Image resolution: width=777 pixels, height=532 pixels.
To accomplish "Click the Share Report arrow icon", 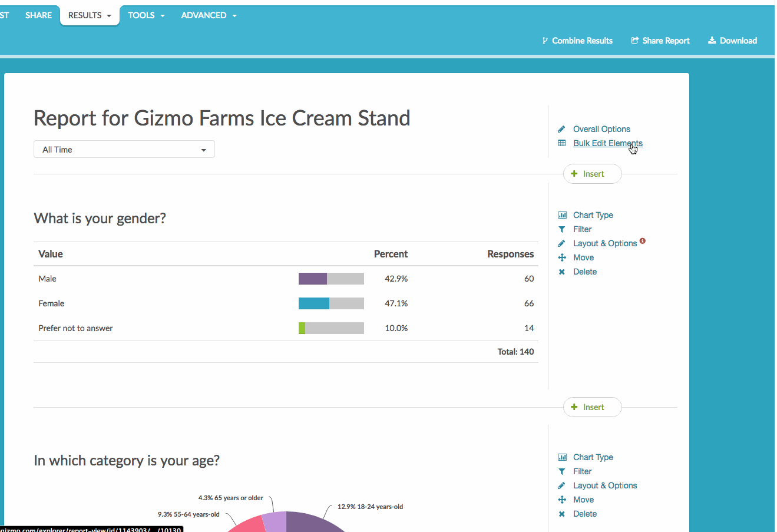I will (634, 41).
